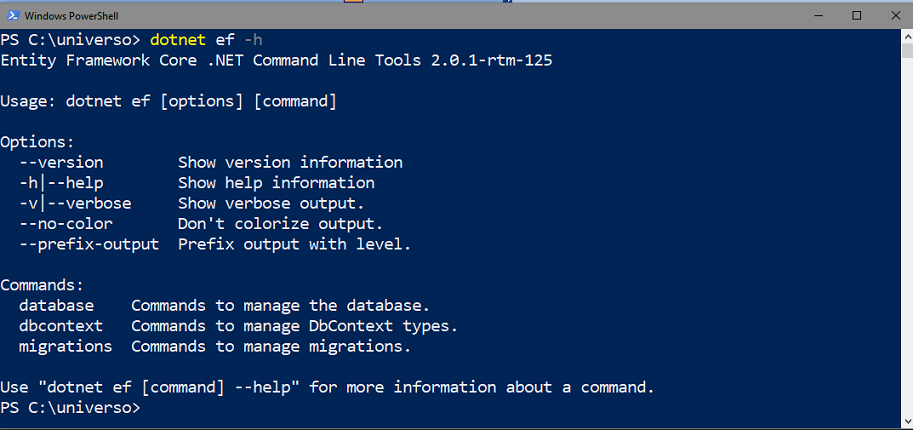
Task: Click the last "PS C:\universo>" prompt
Action: pos(70,408)
